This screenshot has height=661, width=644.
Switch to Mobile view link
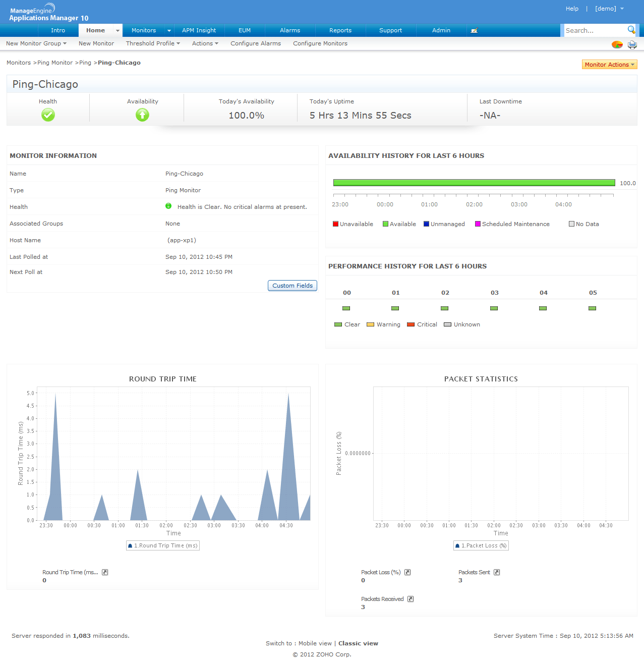tap(315, 643)
